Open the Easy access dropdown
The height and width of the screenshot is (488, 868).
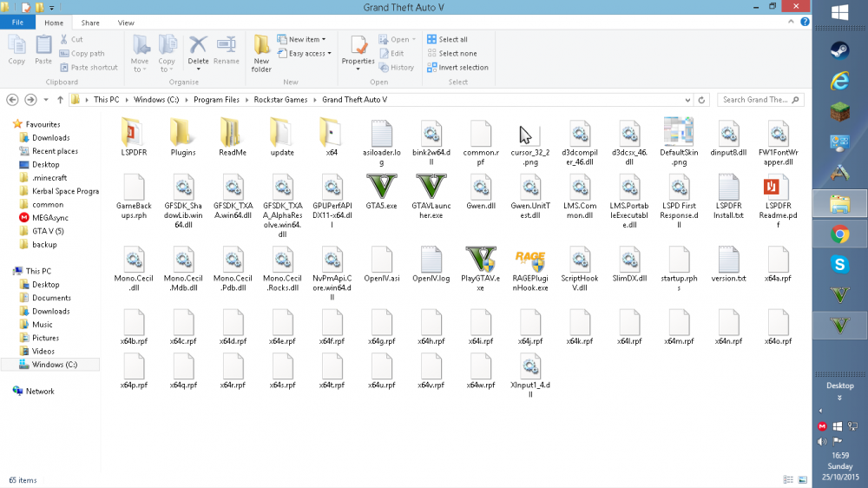(304, 53)
